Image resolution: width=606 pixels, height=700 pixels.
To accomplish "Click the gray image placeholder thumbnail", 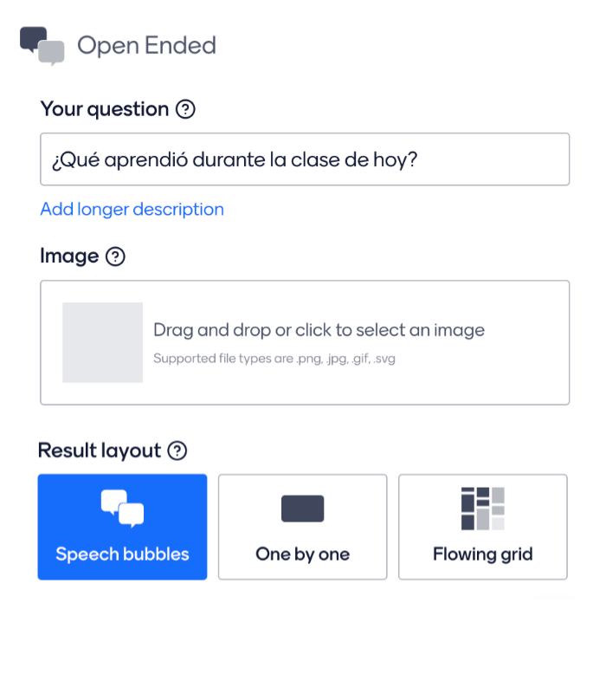I will [103, 342].
